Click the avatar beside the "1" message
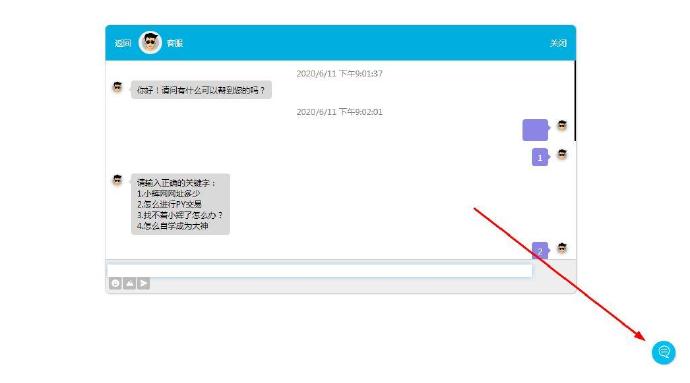The width and height of the screenshot is (690, 383). click(562, 155)
